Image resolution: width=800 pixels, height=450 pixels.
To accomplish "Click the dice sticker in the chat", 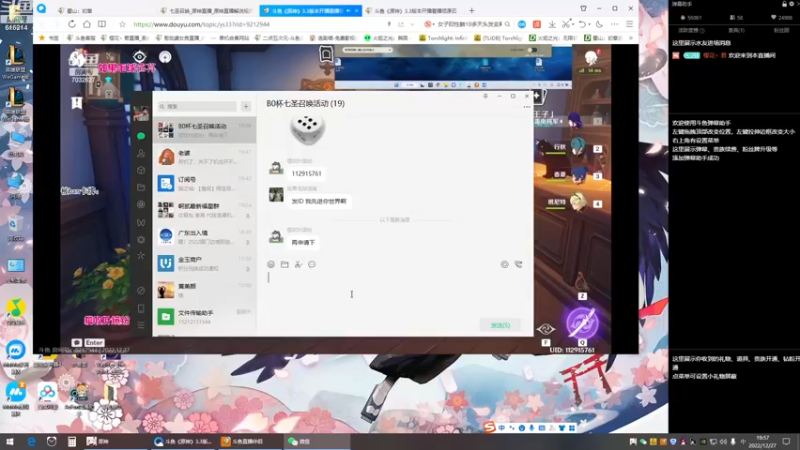I will coord(307,129).
